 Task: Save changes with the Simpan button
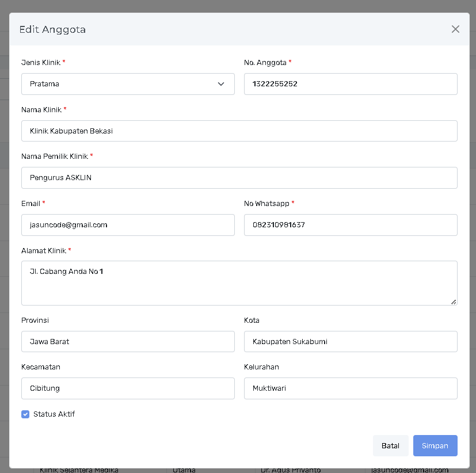point(435,446)
